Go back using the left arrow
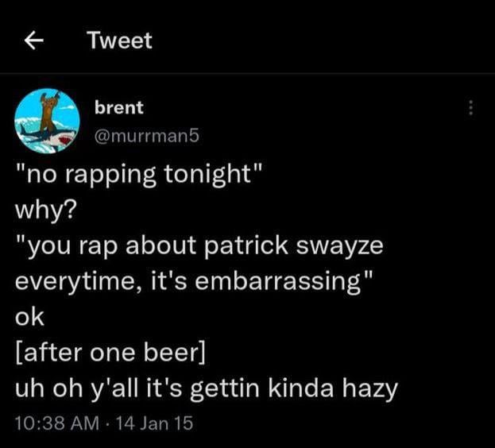Screen dimensions: 495x448 [x=33, y=41]
